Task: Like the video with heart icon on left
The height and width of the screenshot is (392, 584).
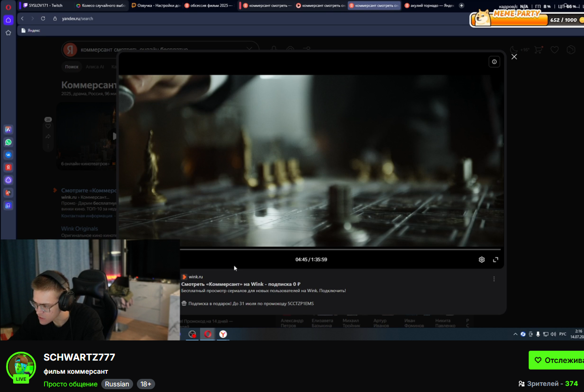Action: [48, 126]
